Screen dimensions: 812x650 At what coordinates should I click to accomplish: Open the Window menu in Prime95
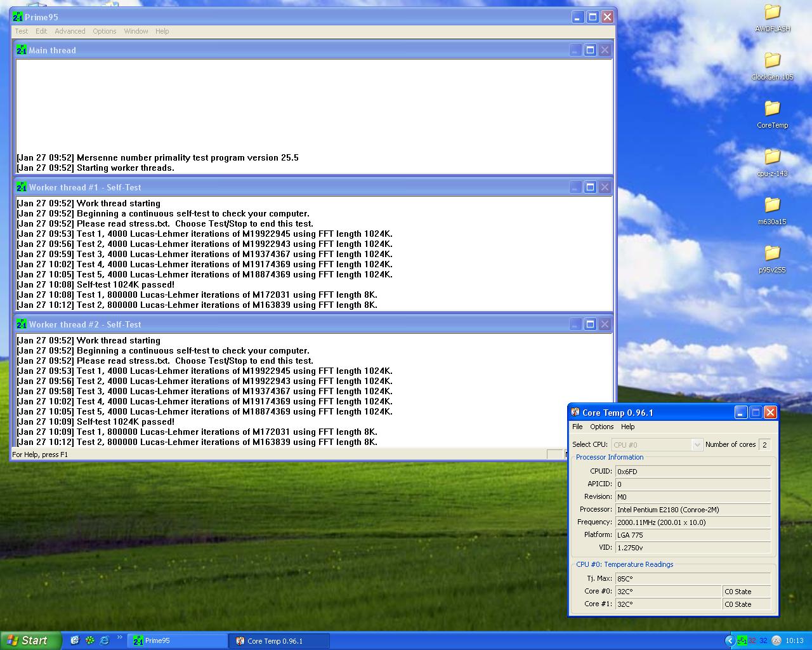(136, 31)
